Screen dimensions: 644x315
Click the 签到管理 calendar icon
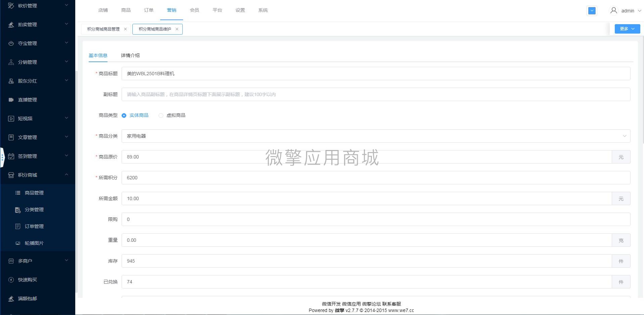tap(11, 156)
